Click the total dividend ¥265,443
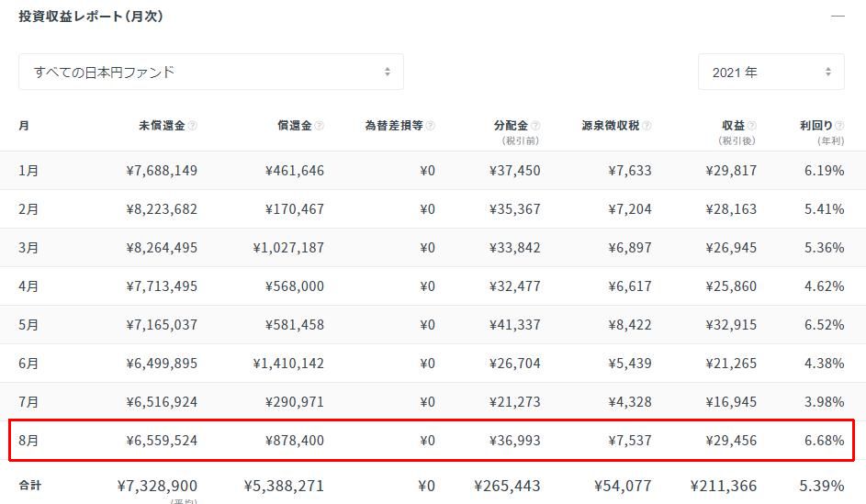The width and height of the screenshot is (866, 504). pyautogui.click(x=507, y=487)
